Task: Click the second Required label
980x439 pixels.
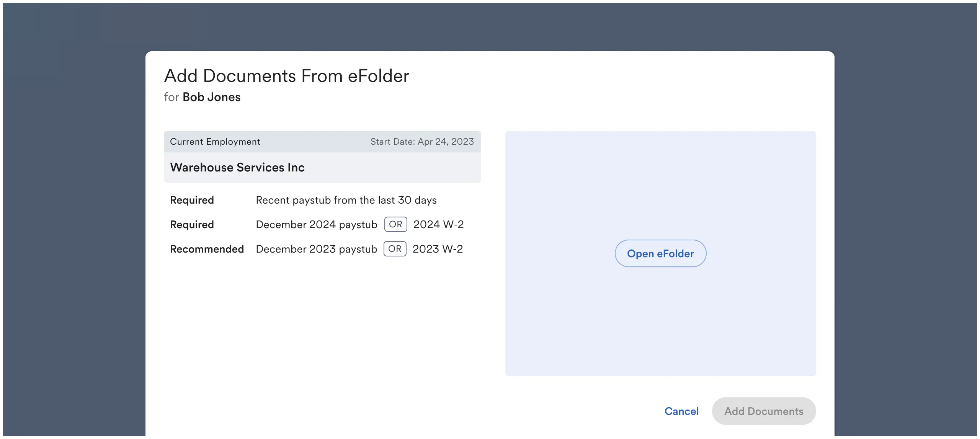Action: click(191, 224)
